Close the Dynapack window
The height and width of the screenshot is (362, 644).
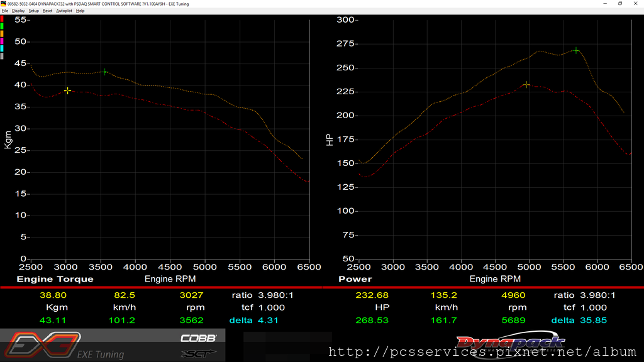click(636, 4)
